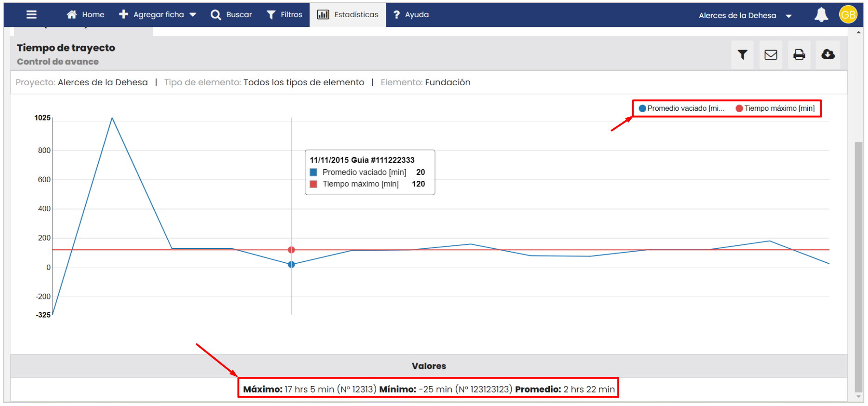Download report using cloud download icon
Image resolution: width=868 pixels, height=406 pixels.
(828, 55)
